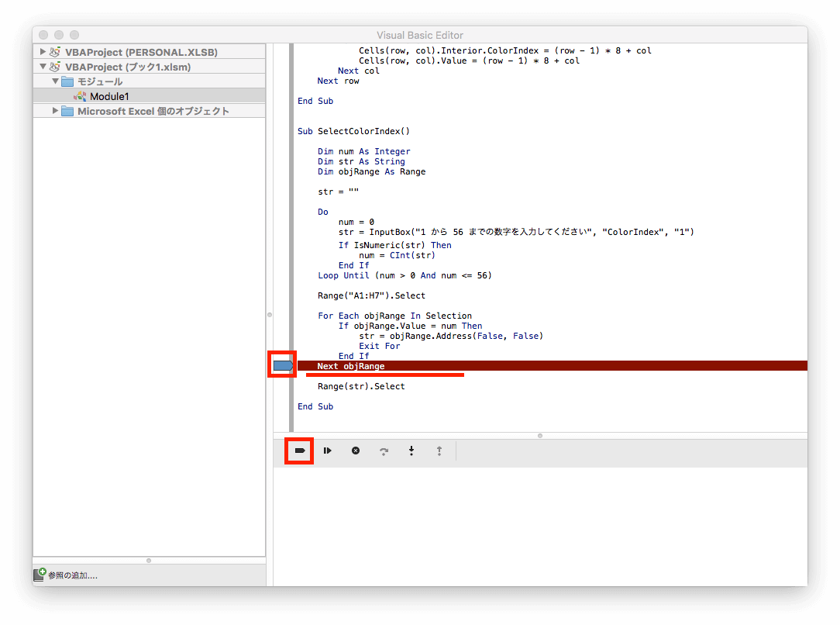
Task: Click the Module1 module icon
Action: pyautogui.click(x=80, y=96)
